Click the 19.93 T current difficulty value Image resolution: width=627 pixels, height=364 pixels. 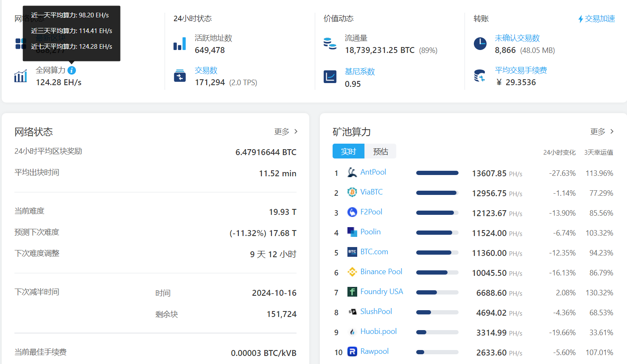coord(283,212)
